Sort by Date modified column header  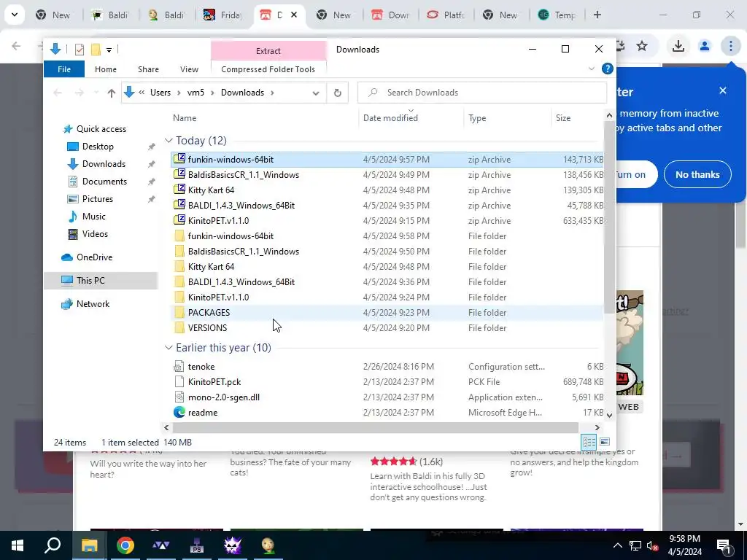pyautogui.click(x=390, y=117)
